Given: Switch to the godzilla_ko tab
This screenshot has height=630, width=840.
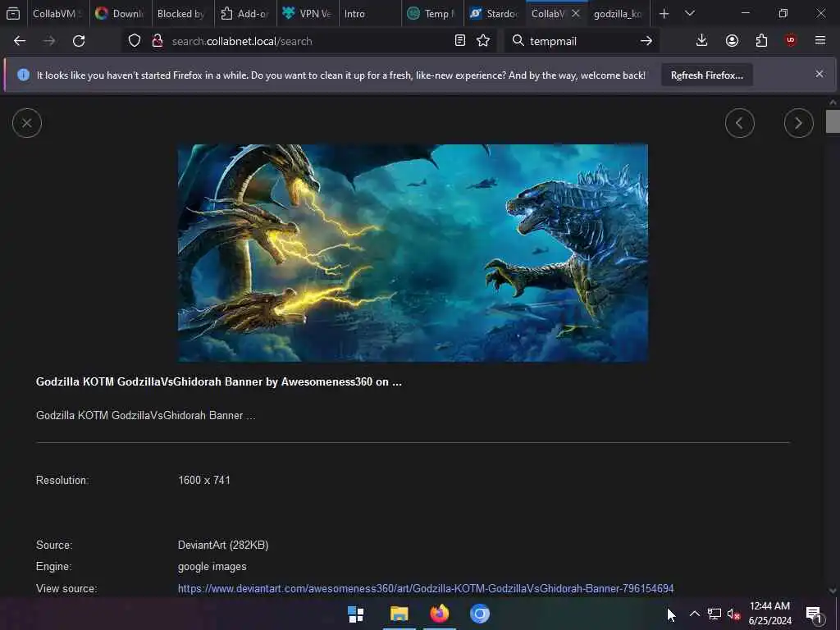Looking at the screenshot, I should [x=619, y=14].
